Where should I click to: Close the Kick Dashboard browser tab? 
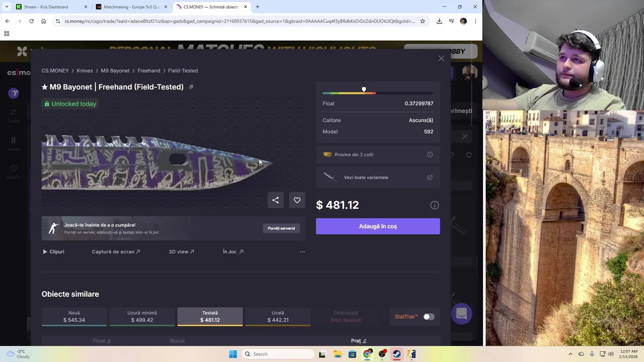coord(86,7)
